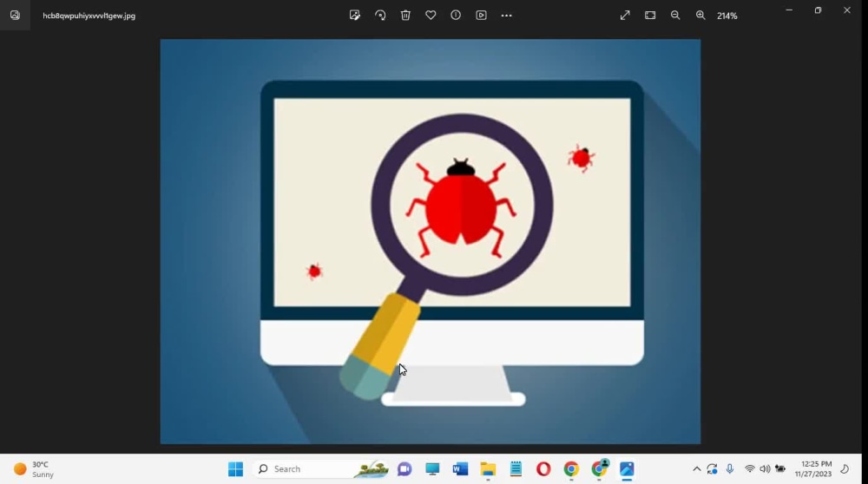Open the video chat app on taskbar
Viewport: 868px width, 484px height.
404,469
